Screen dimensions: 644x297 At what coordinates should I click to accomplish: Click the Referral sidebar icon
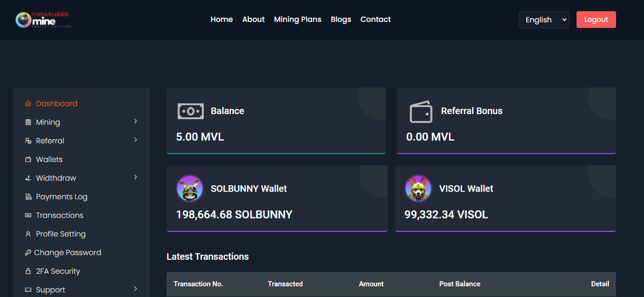point(28,141)
